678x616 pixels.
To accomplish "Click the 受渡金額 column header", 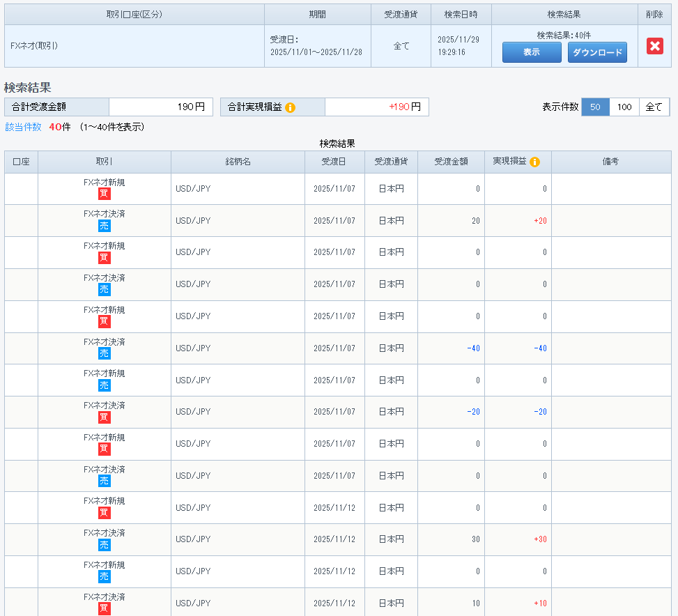I will click(x=451, y=162).
